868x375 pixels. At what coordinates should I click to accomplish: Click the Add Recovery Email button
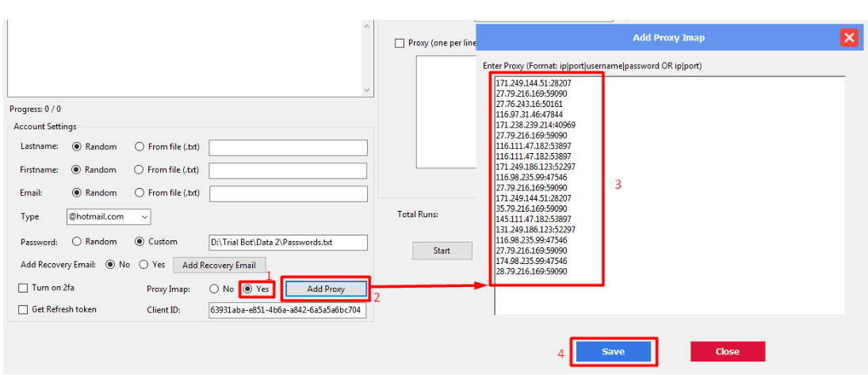pos(220,265)
